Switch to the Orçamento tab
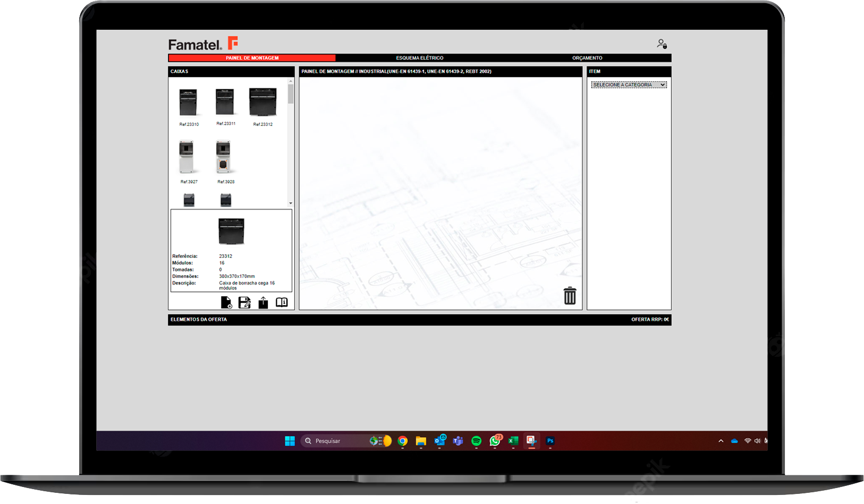The image size is (864, 504). tap(587, 58)
